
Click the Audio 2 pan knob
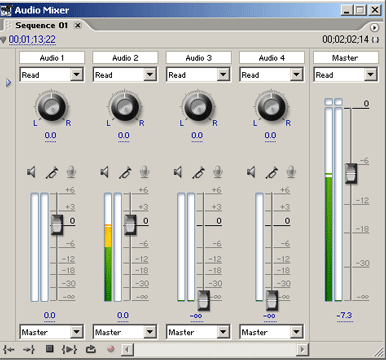(x=125, y=107)
